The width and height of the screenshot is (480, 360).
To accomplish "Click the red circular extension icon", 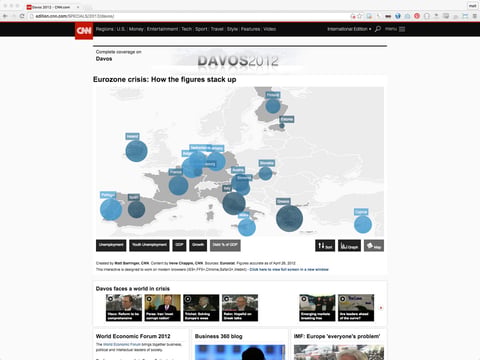I will pos(417,16).
